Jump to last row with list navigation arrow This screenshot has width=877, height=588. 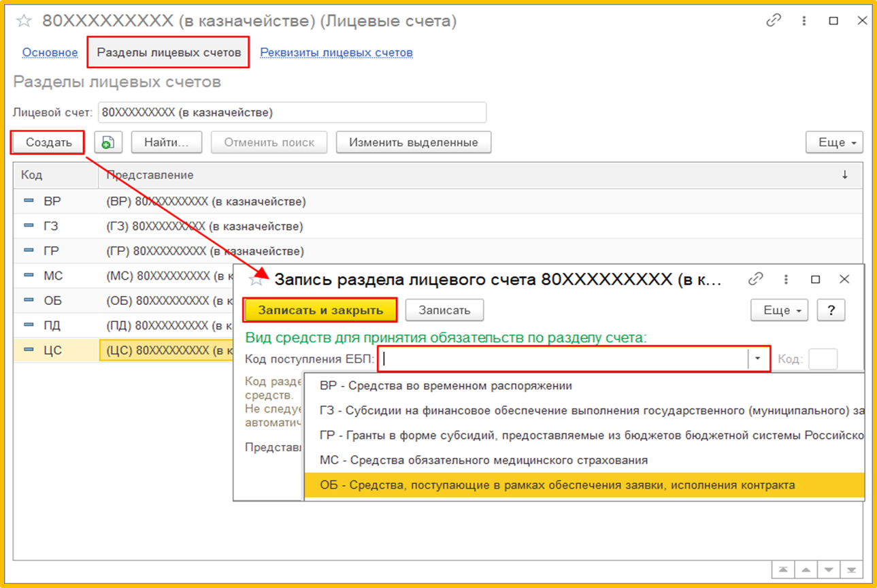point(851,570)
